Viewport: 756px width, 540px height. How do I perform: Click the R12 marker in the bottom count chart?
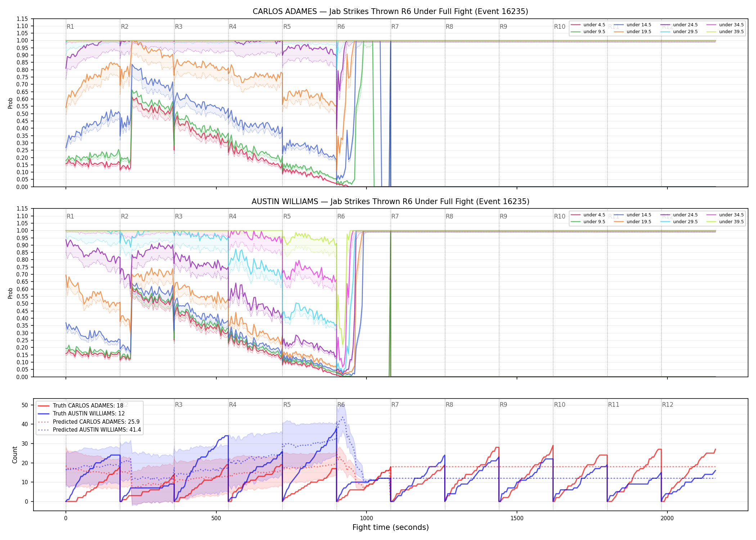[x=667, y=405]
